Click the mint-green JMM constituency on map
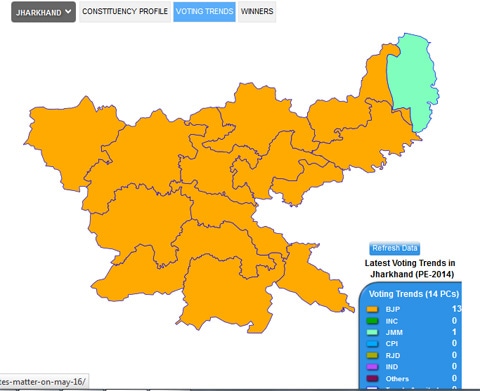The image size is (480, 391). click(413, 80)
